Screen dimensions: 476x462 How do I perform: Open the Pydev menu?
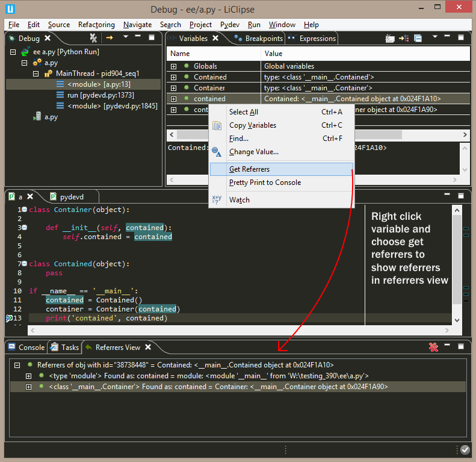coord(230,25)
